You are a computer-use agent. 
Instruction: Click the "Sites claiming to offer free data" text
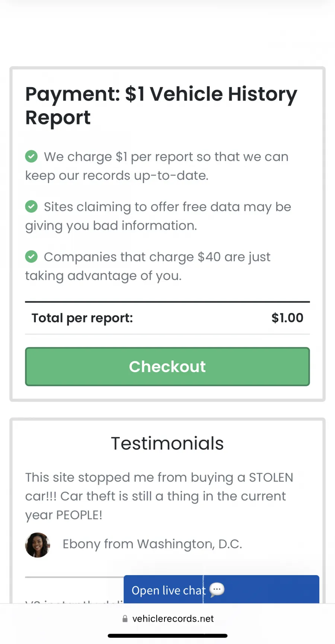pyautogui.click(x=158, y=216)
